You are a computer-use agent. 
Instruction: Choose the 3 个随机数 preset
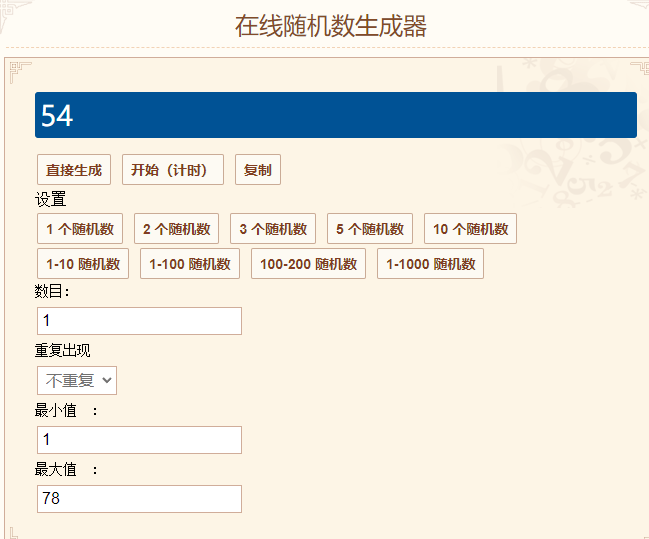pos(273,229)
